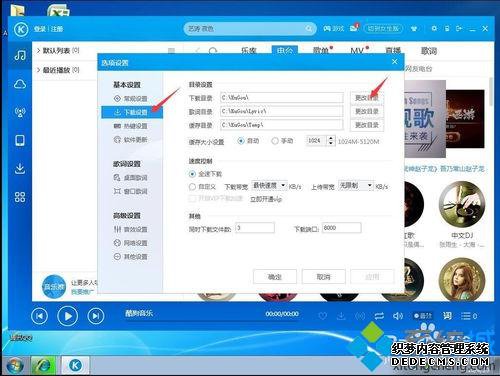
Task: Select 自动 cache size radio button
Action: tap(241, 141)
